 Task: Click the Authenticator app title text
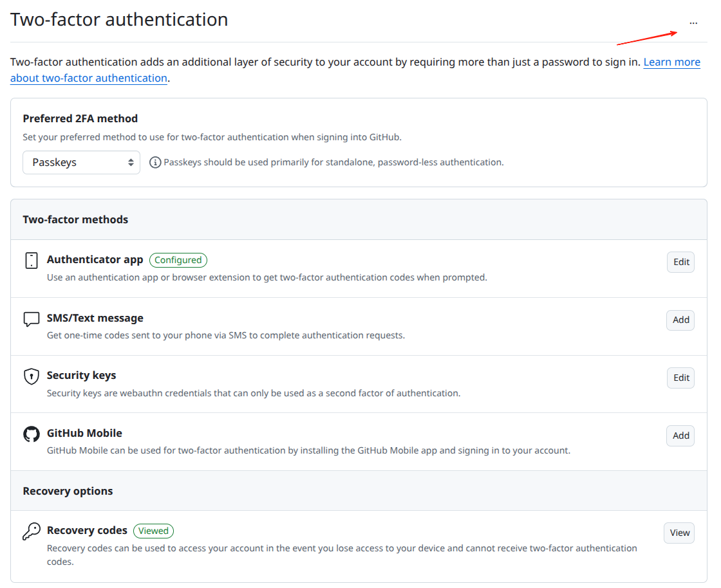pos(95,259)
